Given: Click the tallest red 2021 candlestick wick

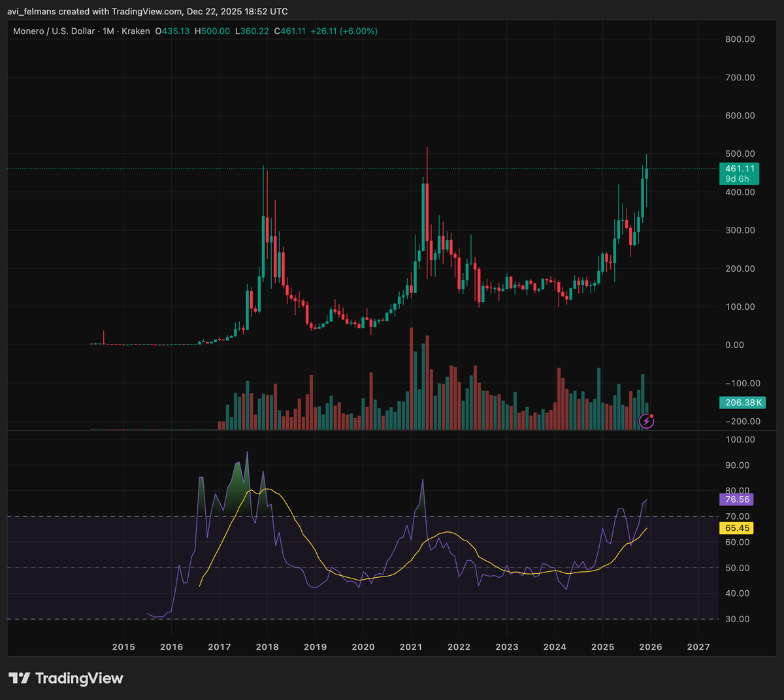Looking at the screenshot, I should (x=427, y=163).
